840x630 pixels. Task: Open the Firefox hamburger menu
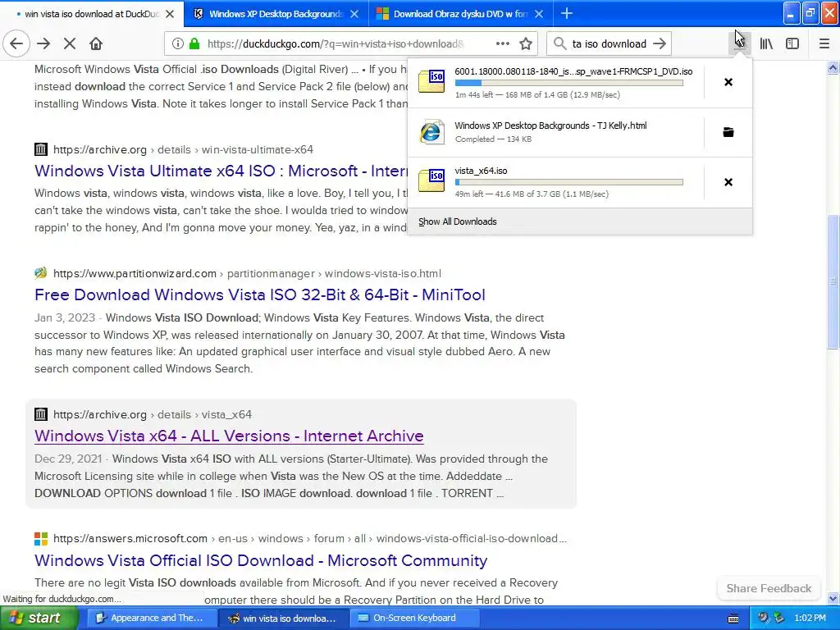point(824,43)
